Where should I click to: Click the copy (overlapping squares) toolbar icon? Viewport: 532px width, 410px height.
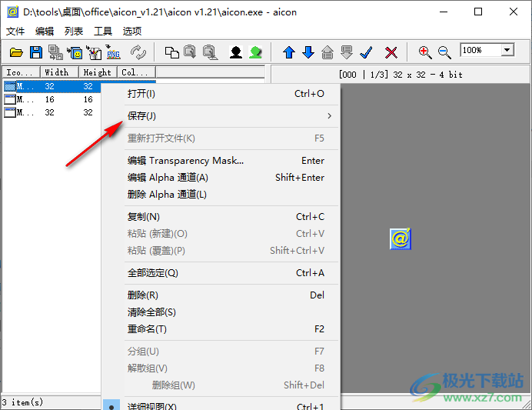point(172,52)
